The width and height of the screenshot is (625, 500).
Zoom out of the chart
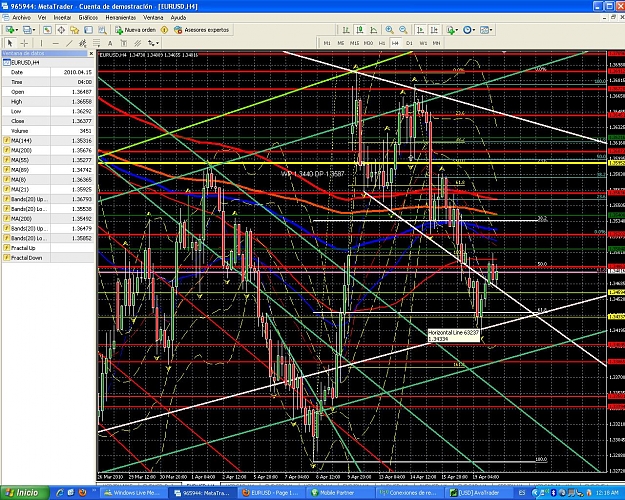(x=403, y=30)
